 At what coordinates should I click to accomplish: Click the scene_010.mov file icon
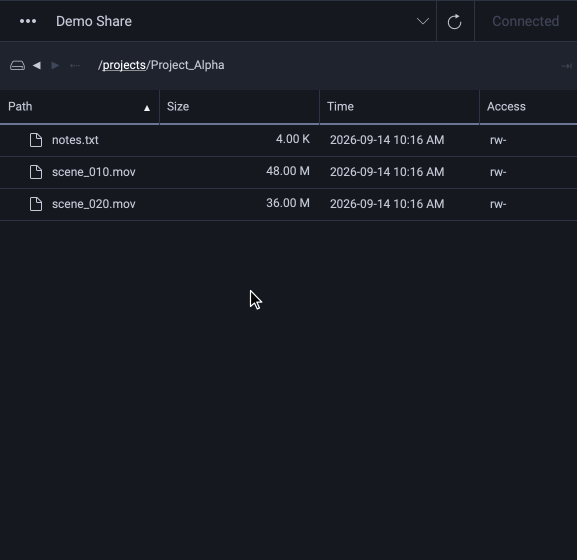(x=36, y=172)
